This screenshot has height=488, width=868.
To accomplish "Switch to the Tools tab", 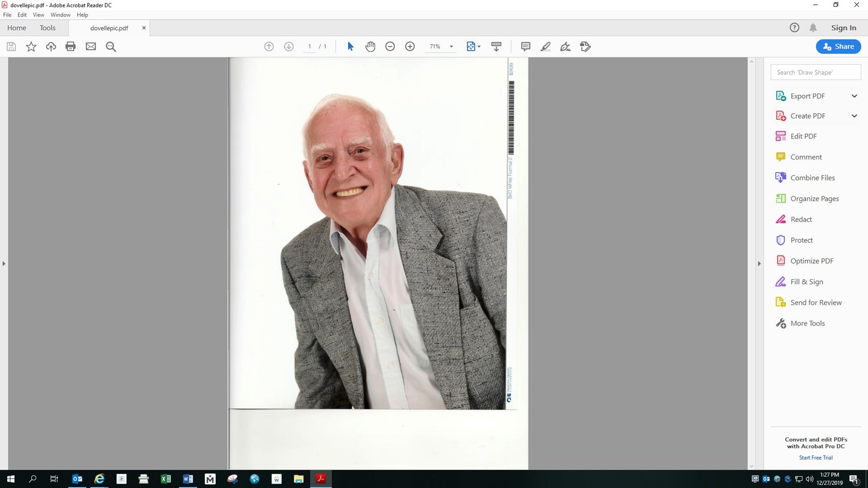I will pos(47,27).
